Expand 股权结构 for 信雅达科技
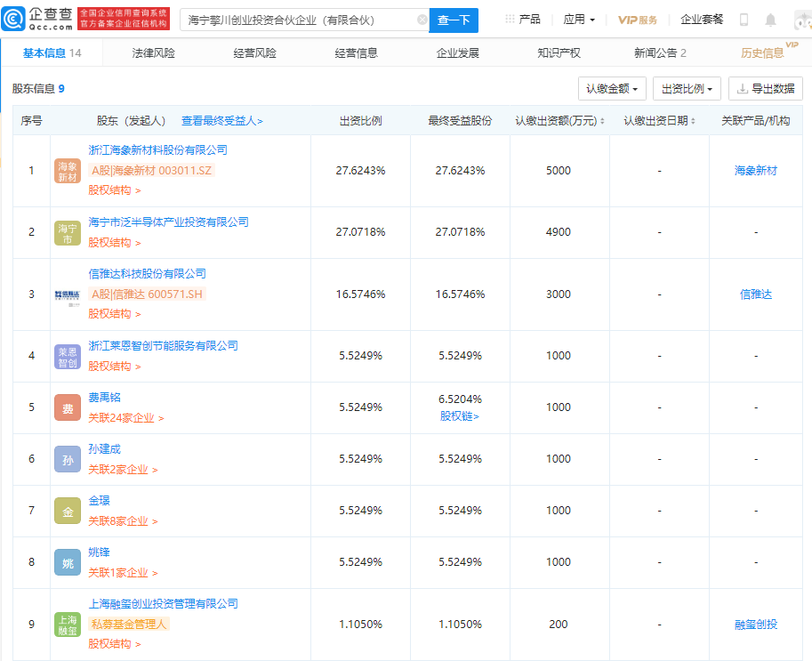The height and width of the screenshot is (661, 812). [115, 314]
